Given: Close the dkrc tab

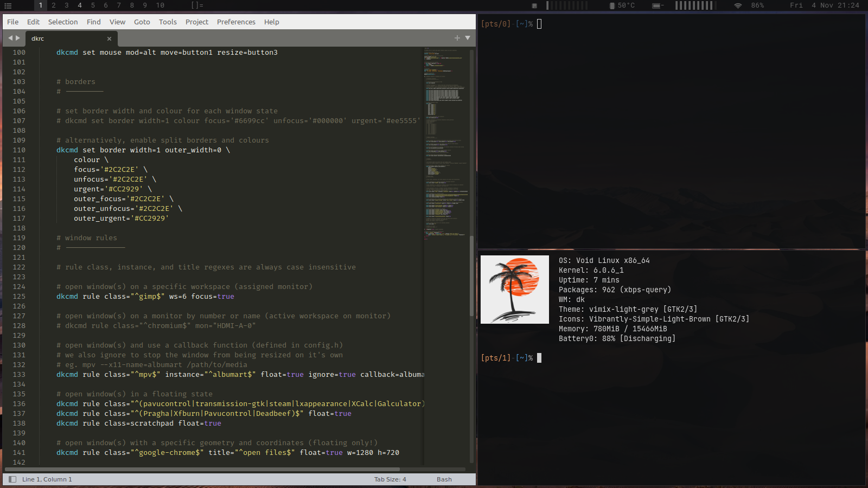Looking at the screenshot, I should pos(109,38).
